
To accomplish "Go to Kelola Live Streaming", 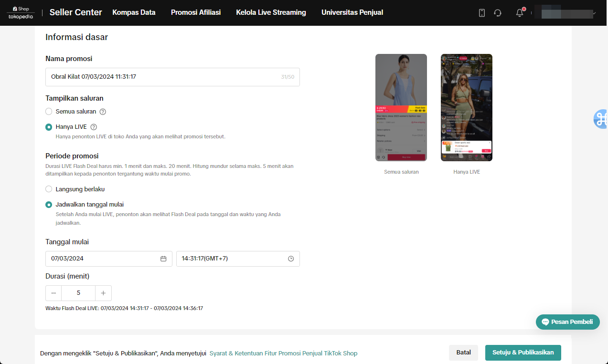I will click(x=271, y=12).
